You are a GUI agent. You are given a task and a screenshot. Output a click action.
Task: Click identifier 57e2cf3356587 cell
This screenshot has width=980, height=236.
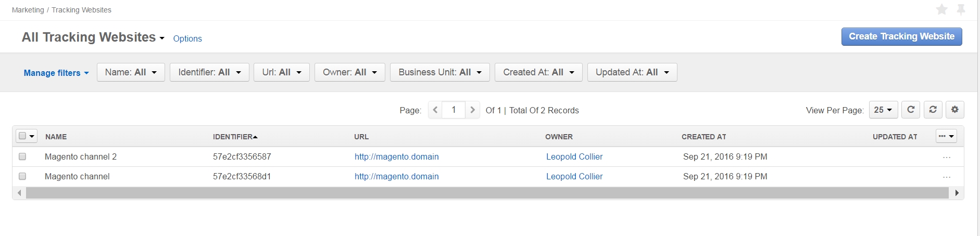[242, 156]
